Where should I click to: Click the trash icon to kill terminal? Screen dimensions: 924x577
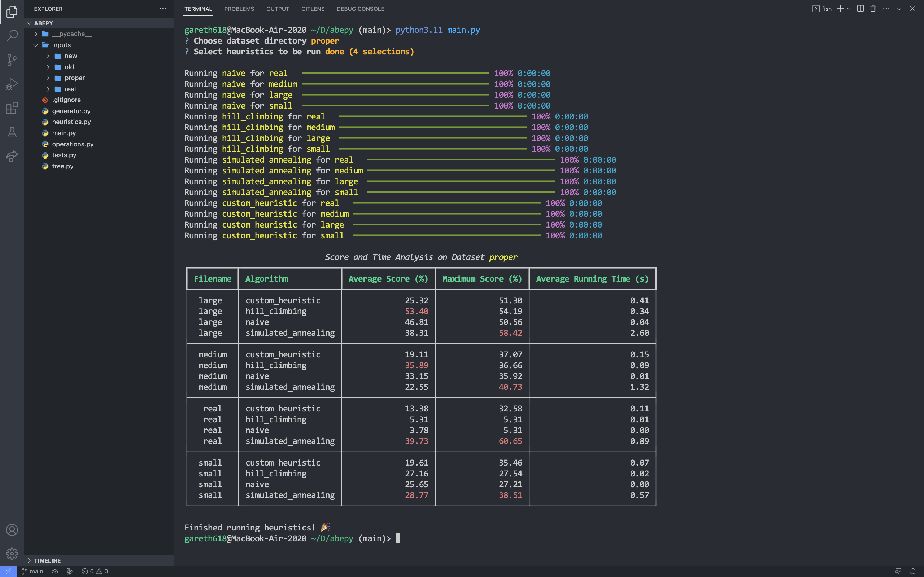tap(873, 9)
